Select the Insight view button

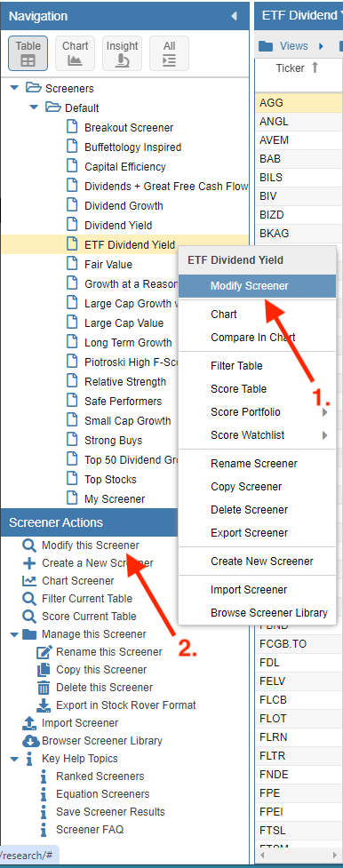pyautogui.click(x=122, y=53)
